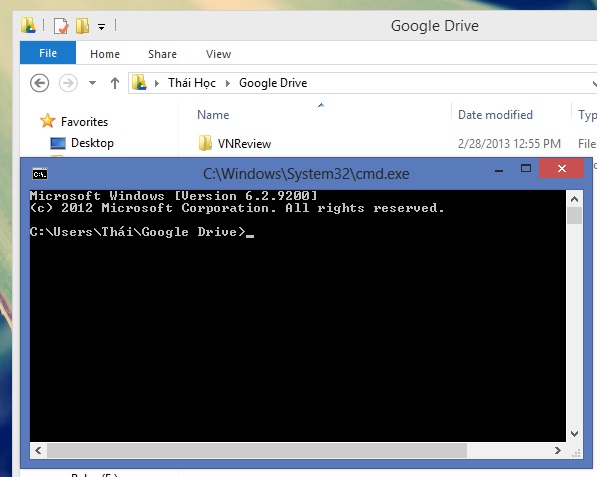Click the Desktop monitor icon in navigation pane

58,143
